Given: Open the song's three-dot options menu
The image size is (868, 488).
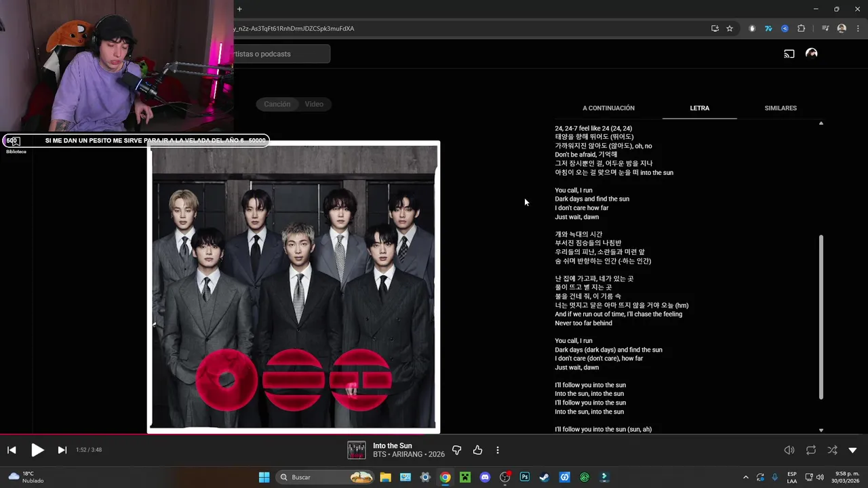Looking at the screenshot, I should coord(498,450).
